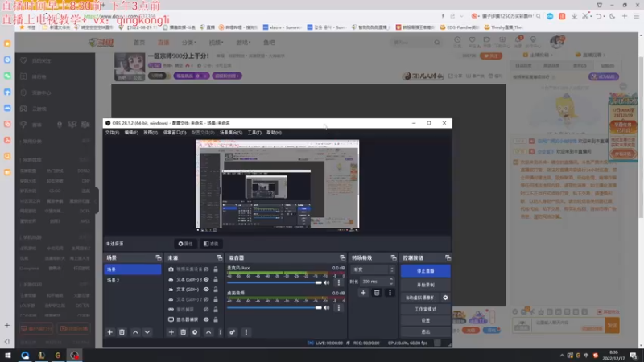Viewport: 644px width, 362px height.
Task: Delete the selected source with the trash icon
Action: click(x=184, y=332)
